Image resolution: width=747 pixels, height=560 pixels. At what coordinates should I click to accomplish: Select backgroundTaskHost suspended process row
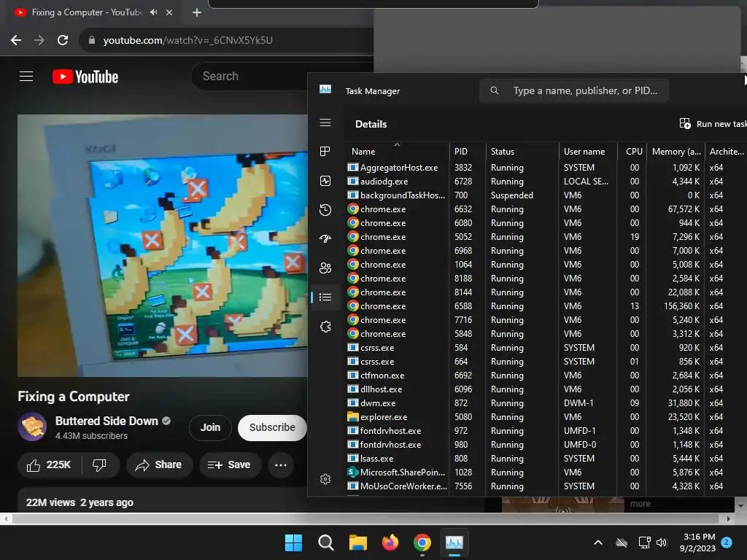pos(546,195)
